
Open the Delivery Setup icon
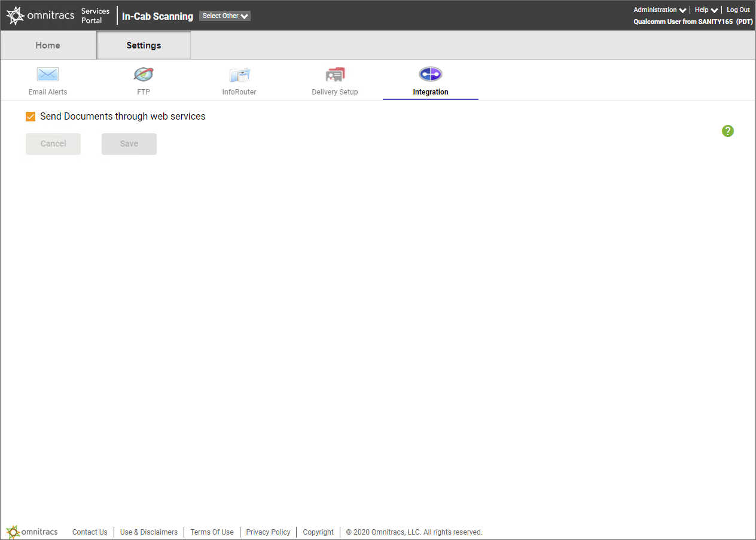click(x=335, y=75)
